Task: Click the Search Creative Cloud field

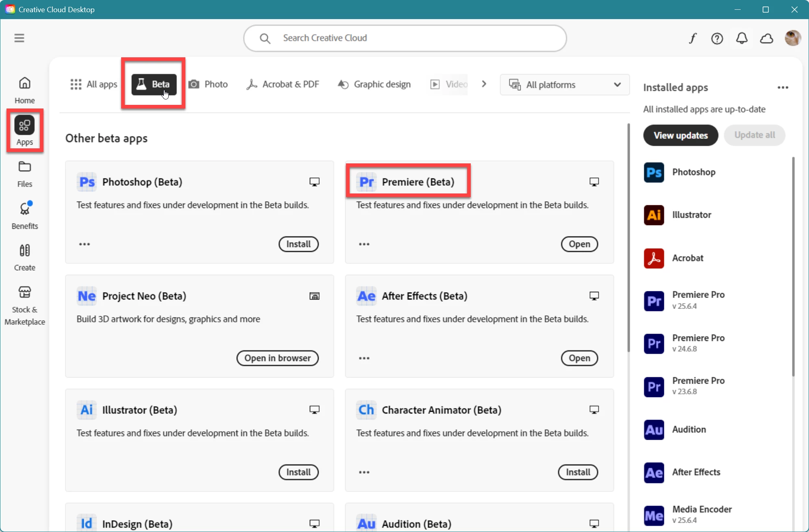Action: pos(405,38)
